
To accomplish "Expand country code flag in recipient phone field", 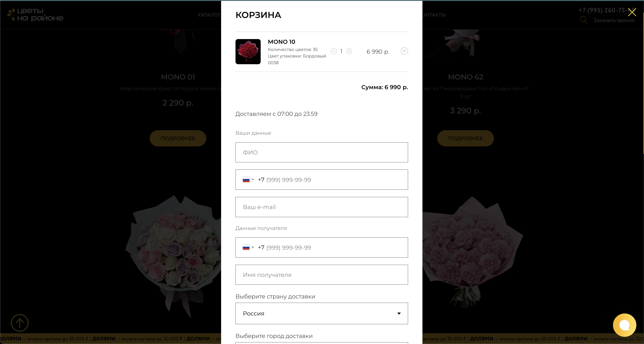I will tap(248, 248).
